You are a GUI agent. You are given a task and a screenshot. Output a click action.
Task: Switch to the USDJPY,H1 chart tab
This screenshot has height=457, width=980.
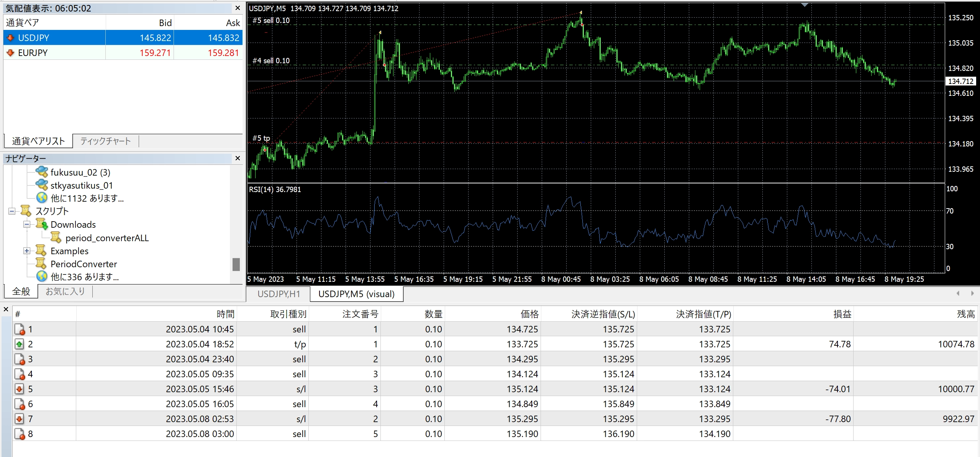(x=279, y=294)
